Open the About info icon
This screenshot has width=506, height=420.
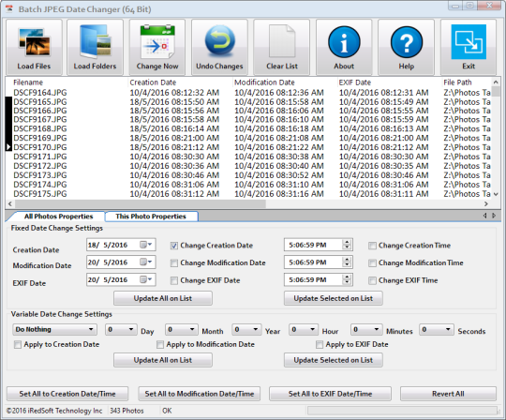344,42
